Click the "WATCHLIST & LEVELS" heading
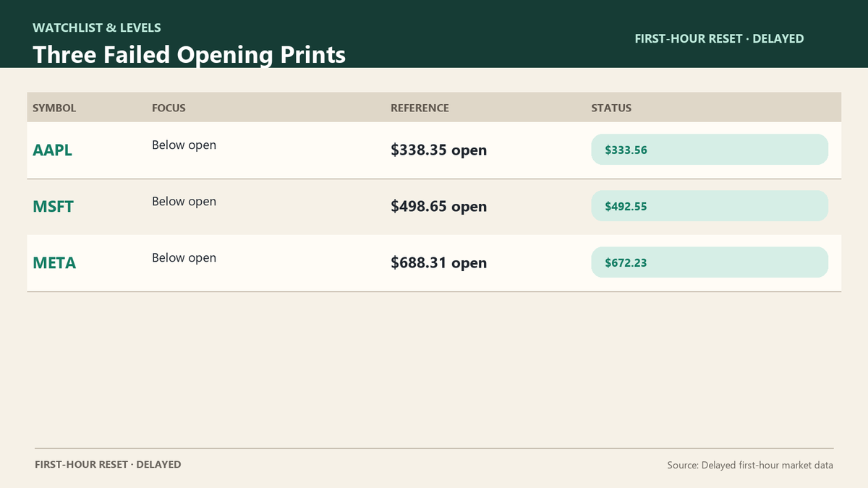Viewport: 868px width, 488px height. pos(97,28)
